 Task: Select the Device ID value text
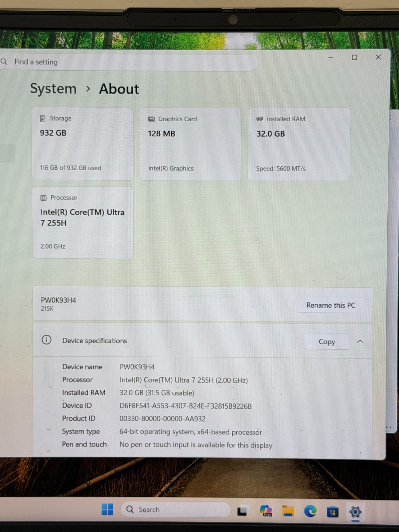pyautogui.click(x=186, y=406)
